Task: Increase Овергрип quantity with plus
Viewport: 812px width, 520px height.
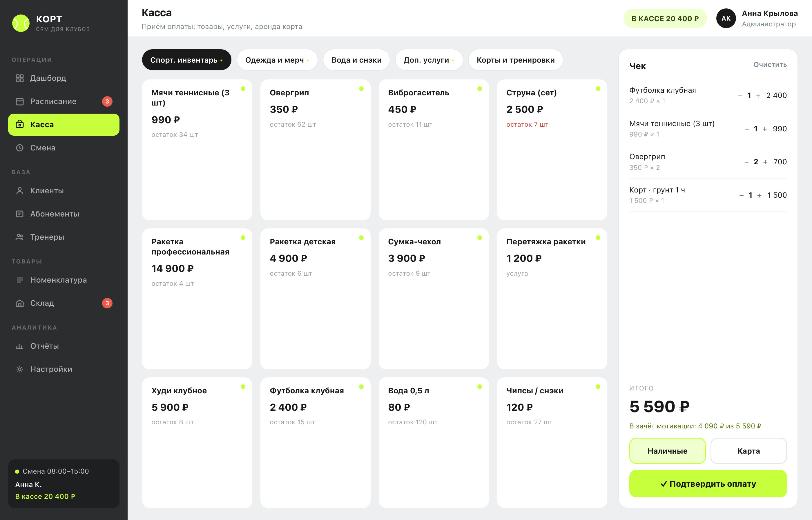Action: [x=765, y=162]
